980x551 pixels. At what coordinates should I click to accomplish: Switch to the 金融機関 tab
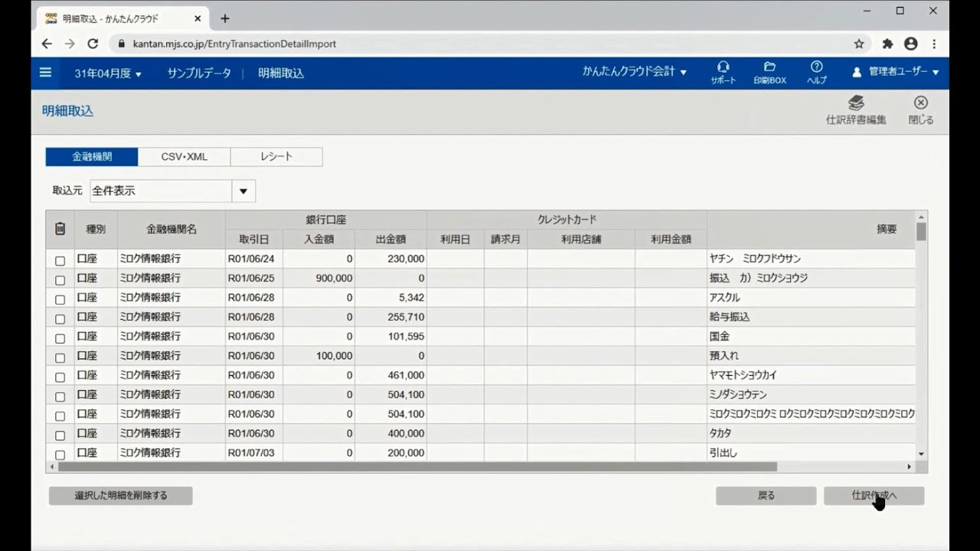click(92, 156)
